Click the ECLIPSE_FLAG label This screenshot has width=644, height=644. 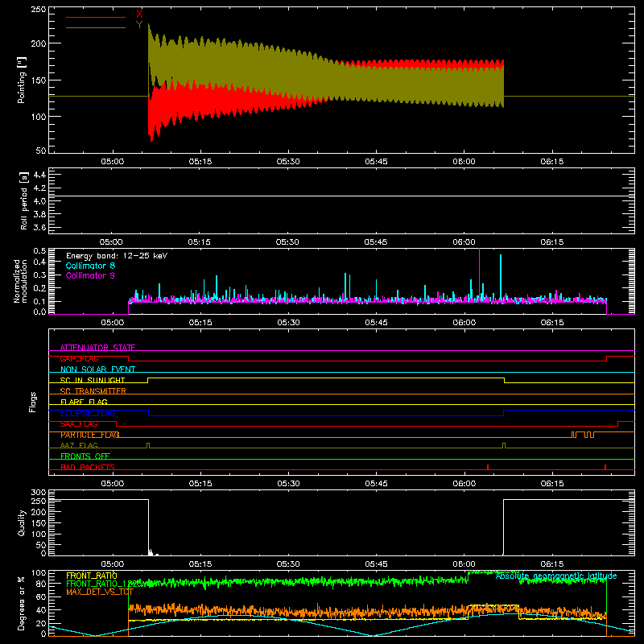tap(88, 413)
